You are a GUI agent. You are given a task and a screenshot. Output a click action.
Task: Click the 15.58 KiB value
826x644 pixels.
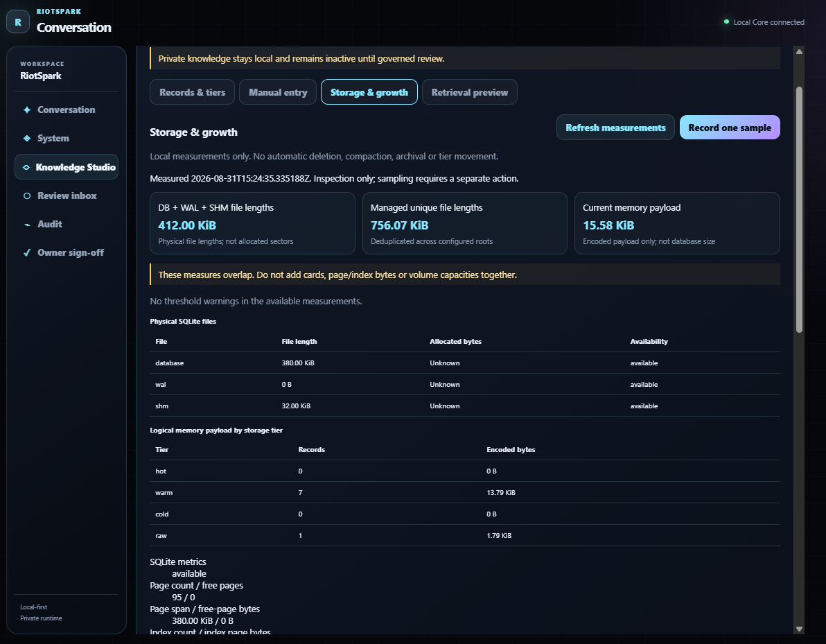pyautogui.click(x=608, y=225)
